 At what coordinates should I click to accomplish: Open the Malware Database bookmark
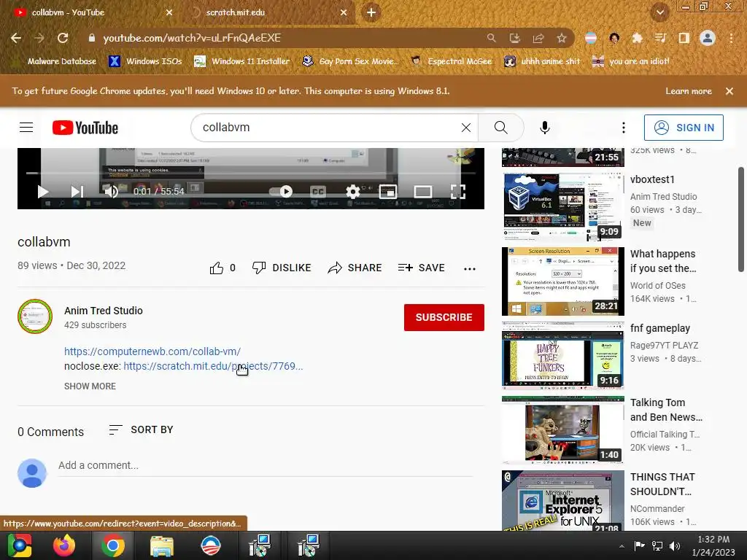(x=57, y=61)
